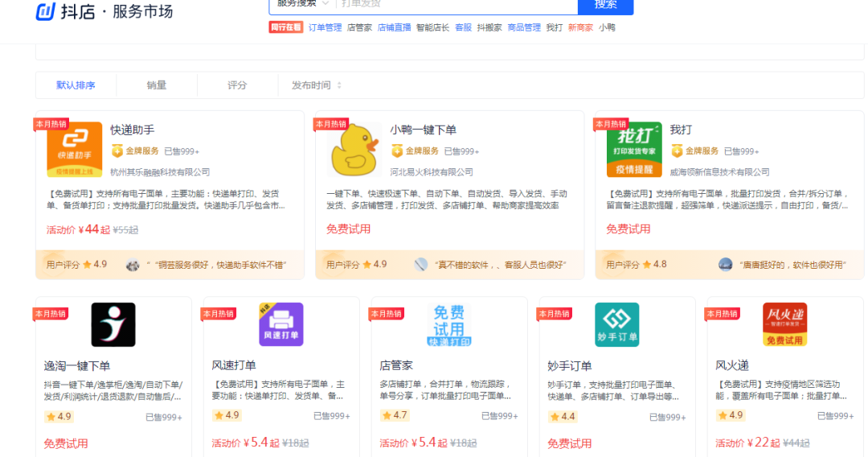Click the 4.7 star rating of 店管家
Screen dimensions: 868x457
click(x=395, y=415)
